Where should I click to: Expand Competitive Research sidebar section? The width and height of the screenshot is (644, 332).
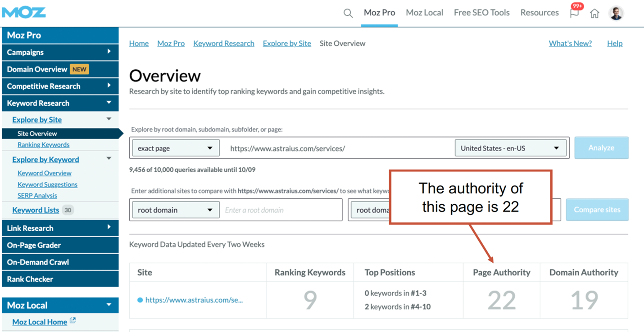click(x=60, y=86)
